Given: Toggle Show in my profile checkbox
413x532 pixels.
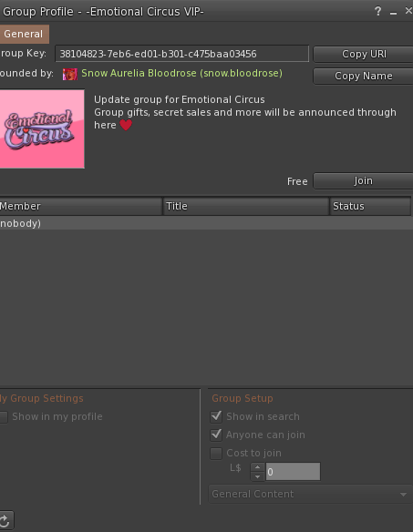Looking at the screenshot, I should [4, 416].
